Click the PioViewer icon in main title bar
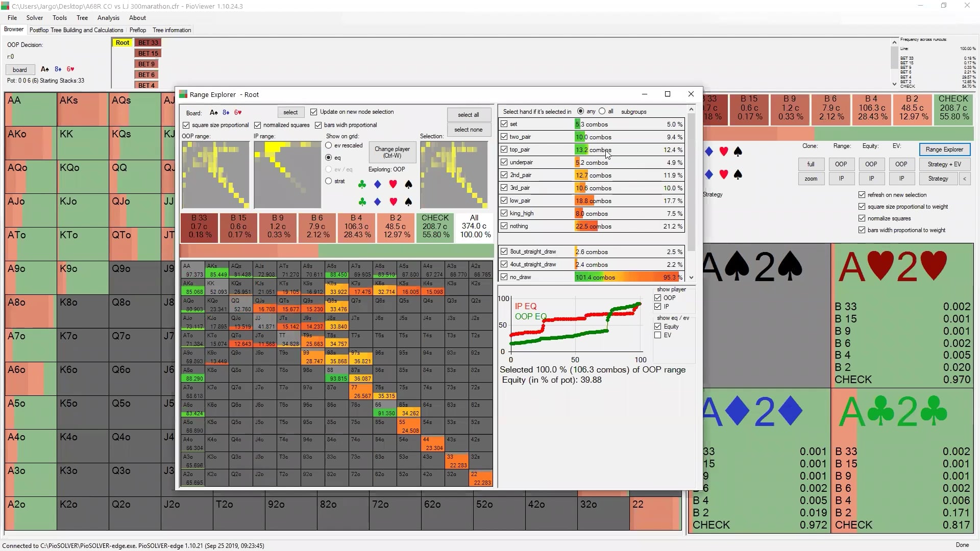 [5, 6]
